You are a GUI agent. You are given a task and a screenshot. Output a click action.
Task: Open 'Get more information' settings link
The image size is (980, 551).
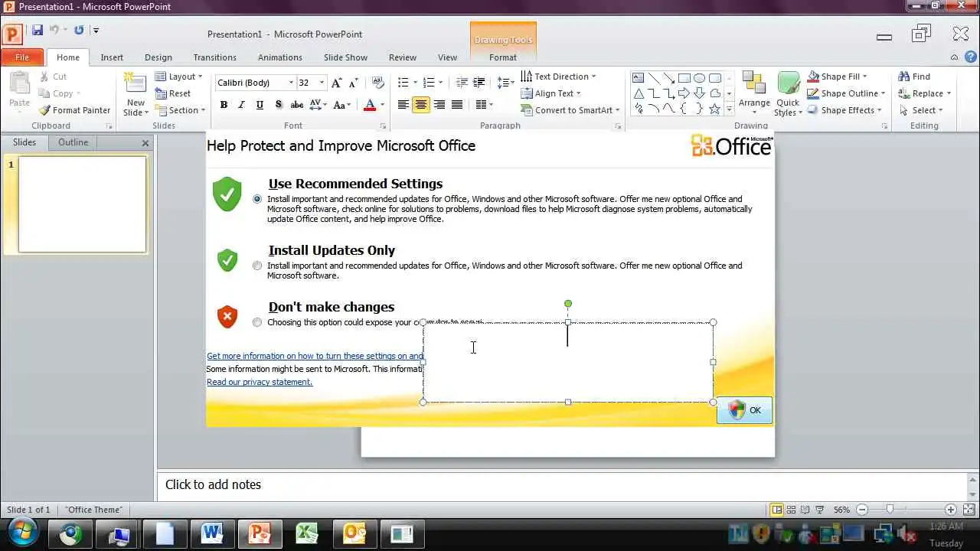pos(315,356)
